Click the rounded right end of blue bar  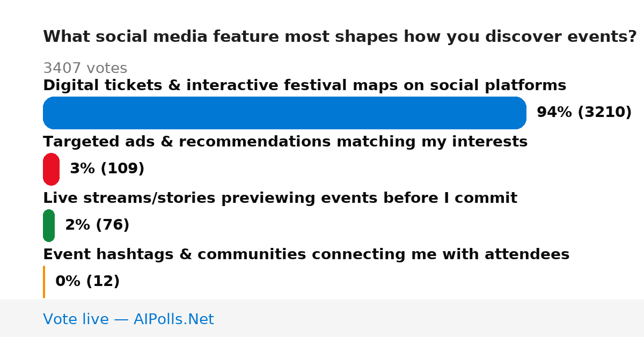pyautogui.click(x=518, y=113)
